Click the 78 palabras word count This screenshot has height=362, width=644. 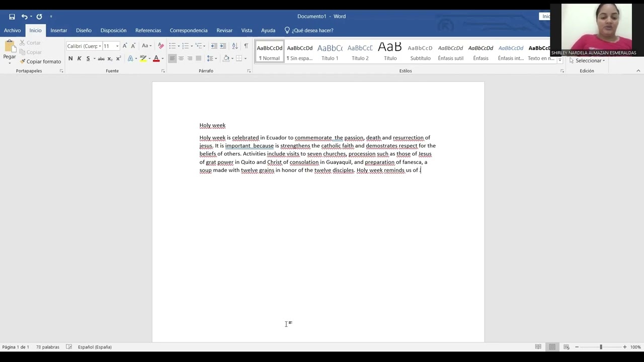point(48,347)
